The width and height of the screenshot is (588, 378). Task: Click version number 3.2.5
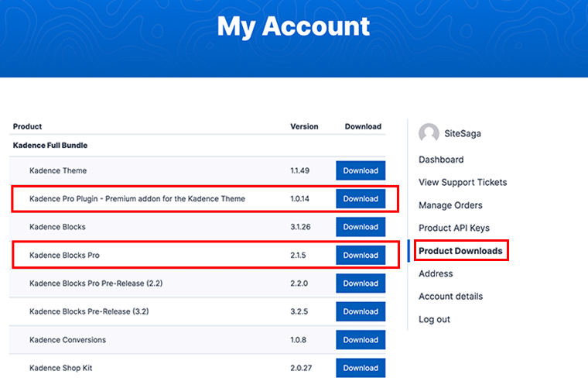pyautogui.click(x=299, y=311)
